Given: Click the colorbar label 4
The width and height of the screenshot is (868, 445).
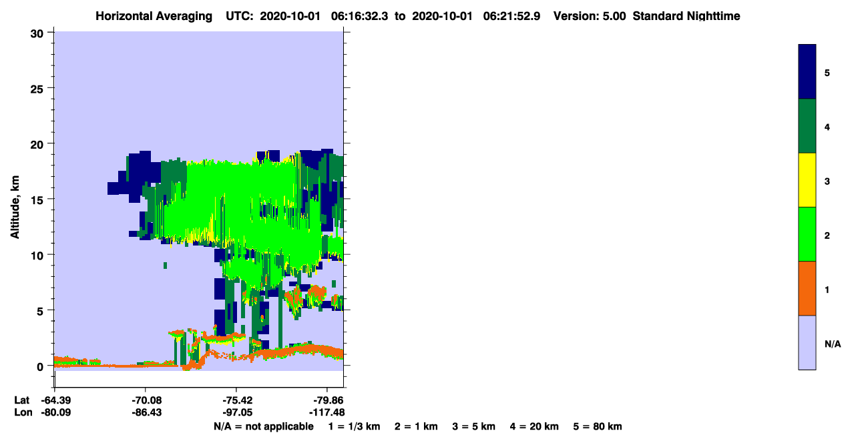Looking at the screenshot, I should (827, 127).
